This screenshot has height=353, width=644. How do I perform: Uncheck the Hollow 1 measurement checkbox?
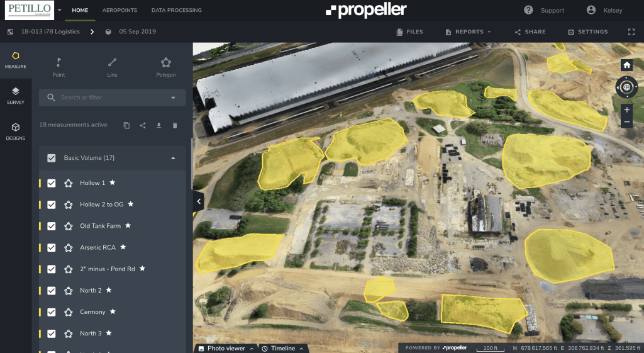[x=52, y=183]
